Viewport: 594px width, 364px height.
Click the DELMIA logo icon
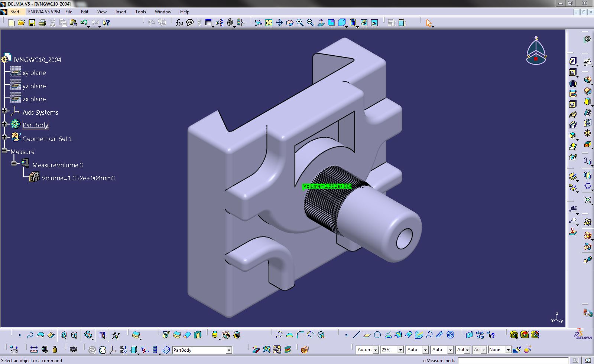(x=583, y=334)
